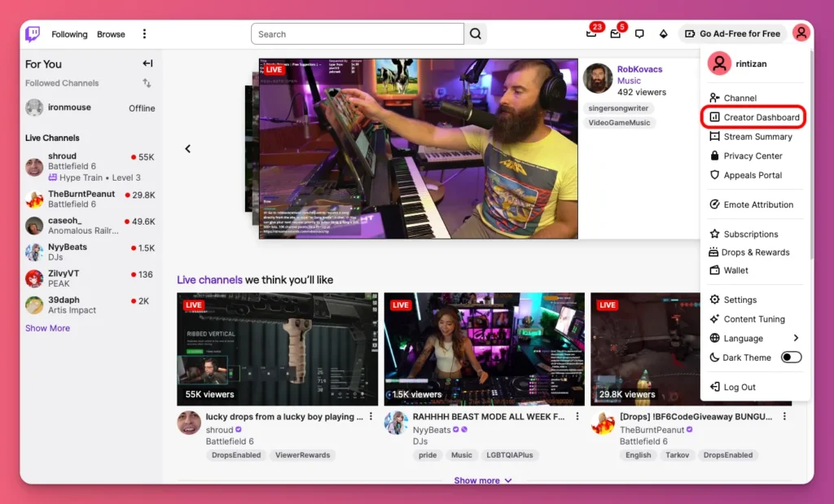Sort followed channels with arrows icon
The image size is (834, 504).
click(x=147, y=83)
